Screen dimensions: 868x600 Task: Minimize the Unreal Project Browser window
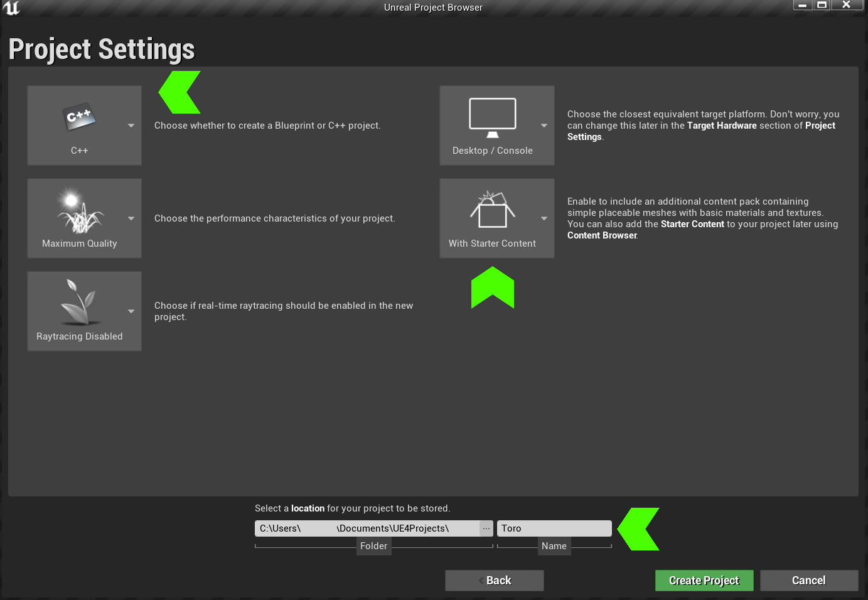pos(802,5)
